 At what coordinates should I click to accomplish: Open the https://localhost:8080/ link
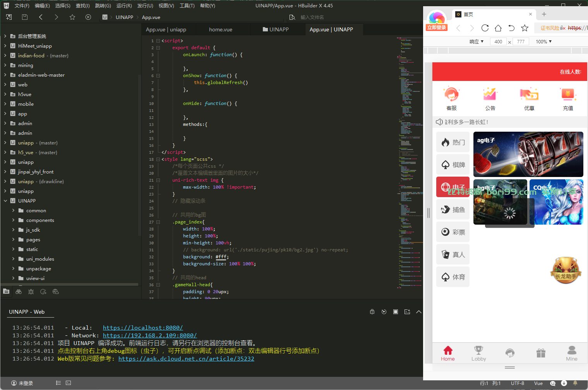coord(143,328)
